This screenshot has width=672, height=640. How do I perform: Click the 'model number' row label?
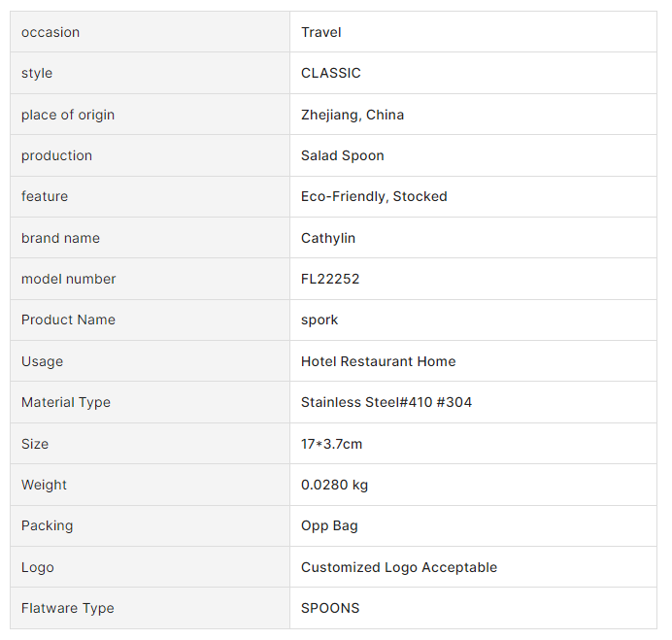pos(69,279)
